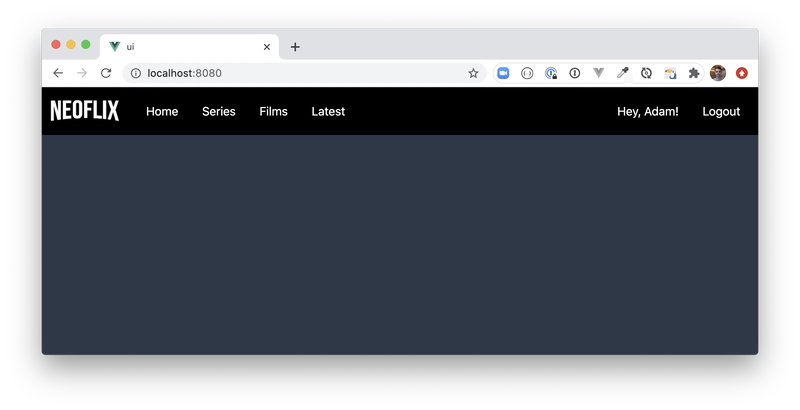Select Latest in the navigation bar
This screenshot has width=800, height=410.
[x=328, y=112]
